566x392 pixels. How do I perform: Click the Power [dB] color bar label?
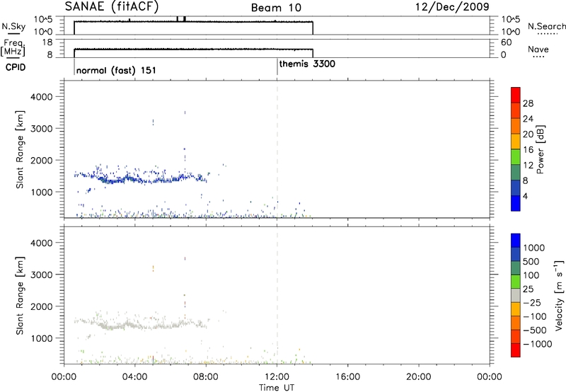541,149
